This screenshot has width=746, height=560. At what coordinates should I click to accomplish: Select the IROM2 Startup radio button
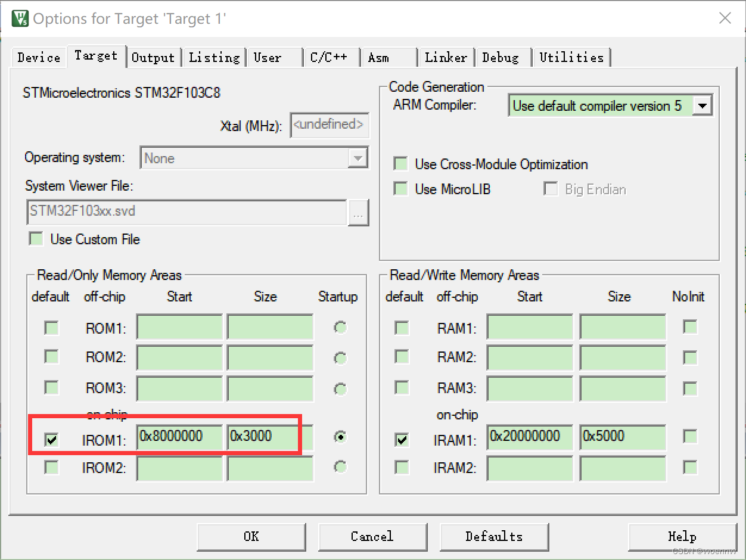pyautogui.click(x=340, y=468)
